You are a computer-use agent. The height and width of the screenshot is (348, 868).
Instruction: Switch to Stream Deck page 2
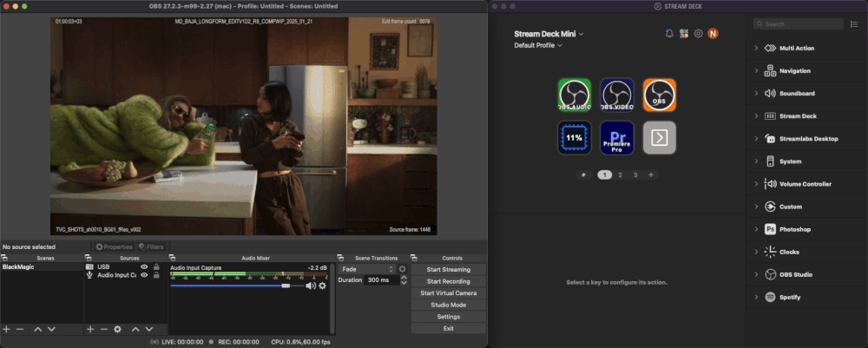[x=620, y=174]
